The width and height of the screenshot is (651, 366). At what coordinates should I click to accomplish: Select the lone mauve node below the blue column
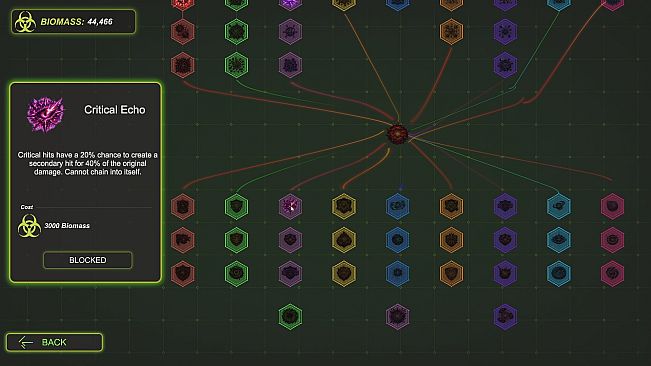click(x=398, y=317)
